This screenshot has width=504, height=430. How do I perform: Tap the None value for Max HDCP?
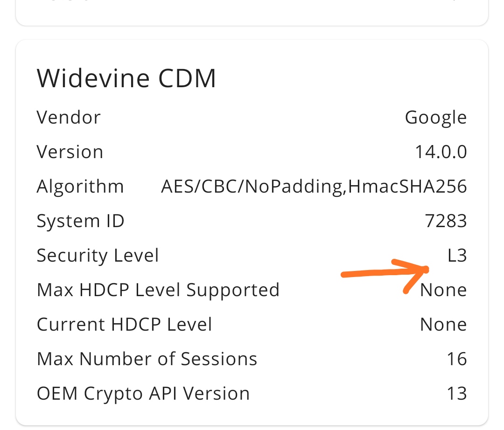(x=443, y=290)
